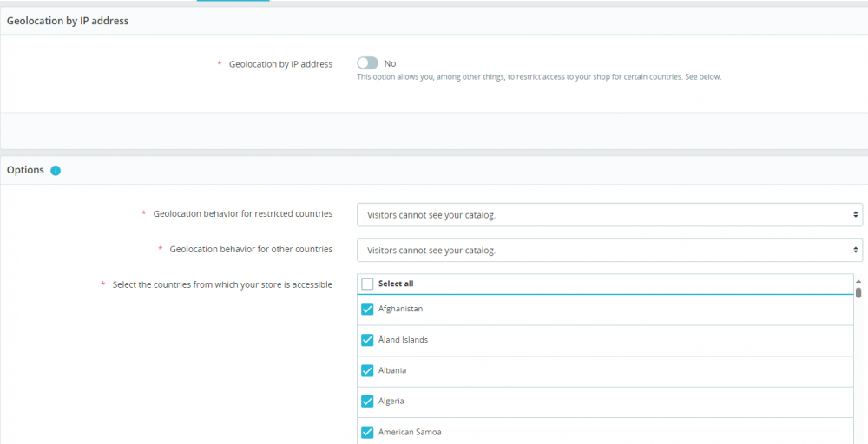This screenshot has width=868, height=444.
Task: Uncheck the Algeria checkbox
Action: pos(367,401)
